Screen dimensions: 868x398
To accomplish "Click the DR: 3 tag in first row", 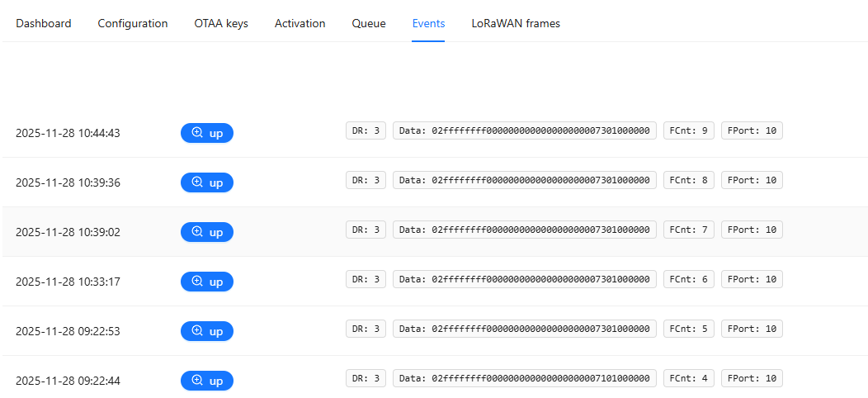I will 366,130.
